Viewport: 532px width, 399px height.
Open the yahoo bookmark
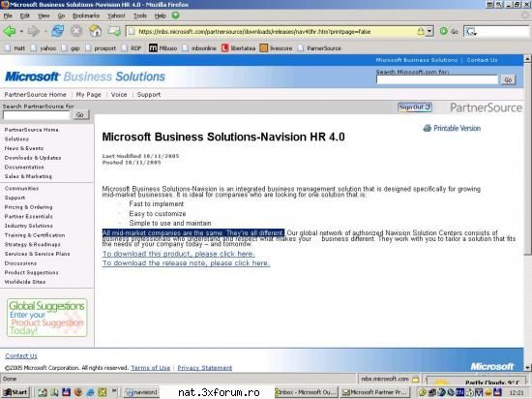pos(44,48)
